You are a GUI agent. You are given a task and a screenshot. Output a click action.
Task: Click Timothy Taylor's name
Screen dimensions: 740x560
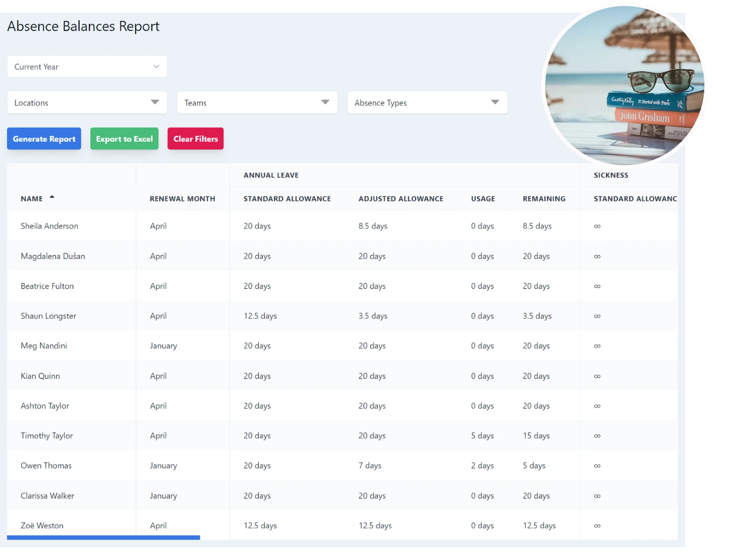(47, 436)
